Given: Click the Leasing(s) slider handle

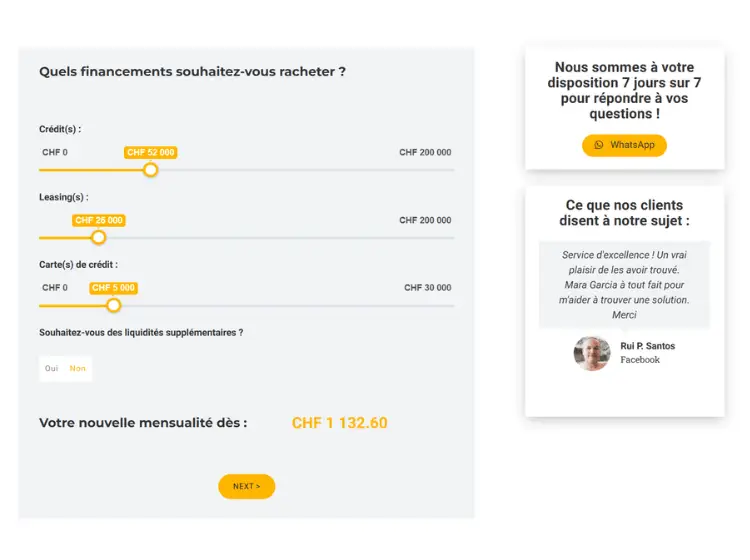Looking at the screenshot, I should 98,238.
